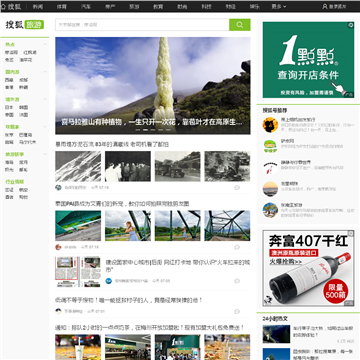
Task: Open the snowy mountain black-and-white thumbnail
Action: coord(78,166)
